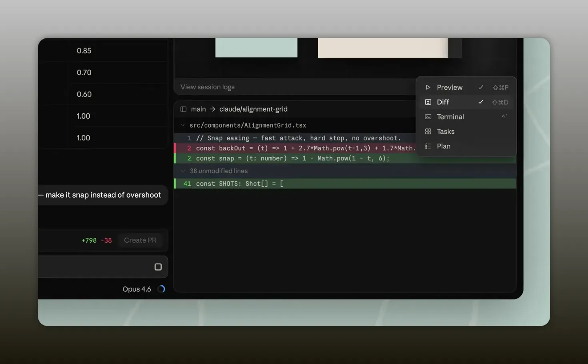Click the stop square icon in input box
Screen dimensions: 588x364
pyautogui.click(x=158, y=267)
